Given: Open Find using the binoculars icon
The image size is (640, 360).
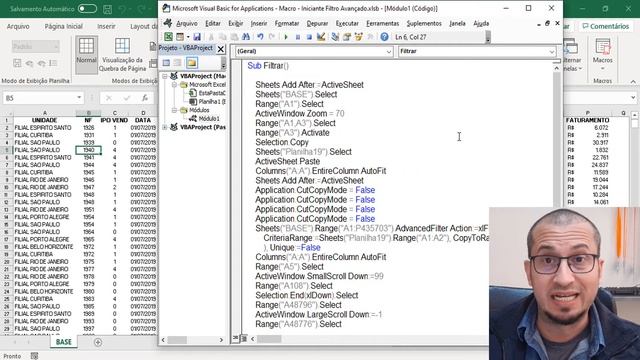Looking at the screenshot, I should point(246,37).
